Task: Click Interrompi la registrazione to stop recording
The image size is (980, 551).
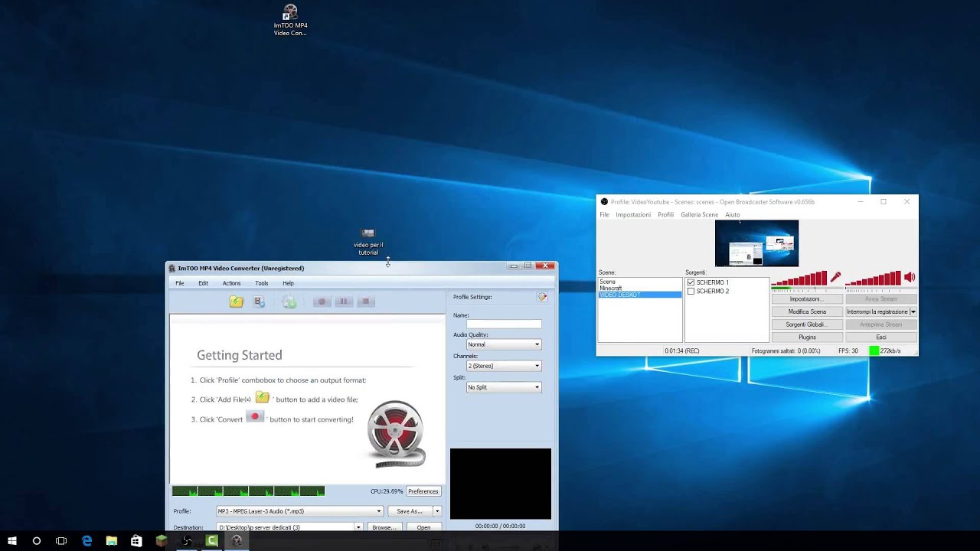Action: [877, 311]
